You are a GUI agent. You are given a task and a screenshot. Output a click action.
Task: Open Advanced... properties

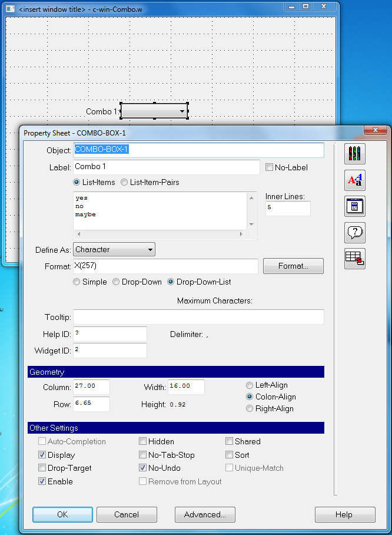[205, 514]
